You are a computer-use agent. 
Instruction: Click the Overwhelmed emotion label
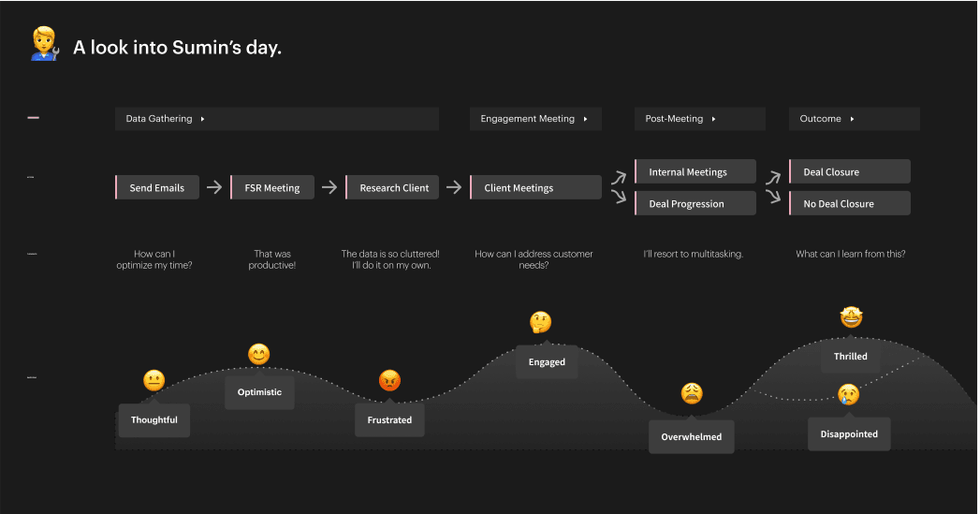tap(692, 436)
